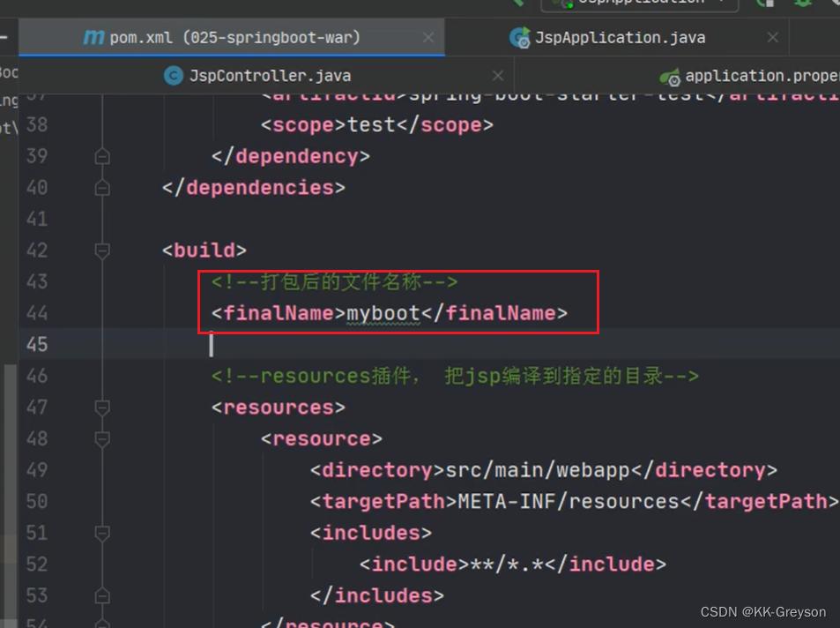Click the closing dependency tag on line 39

[x=290, y=157]
